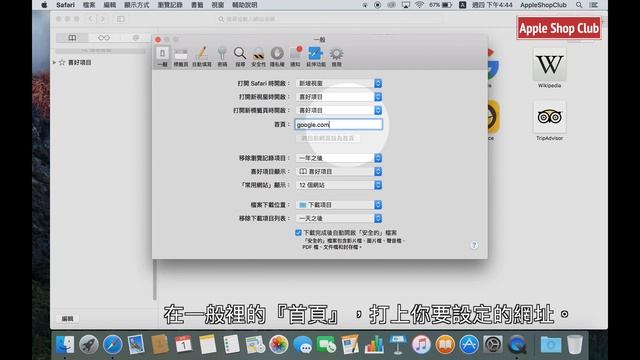
Task: Open the 檔案 (File) menu
Action: tap(89, 5)
